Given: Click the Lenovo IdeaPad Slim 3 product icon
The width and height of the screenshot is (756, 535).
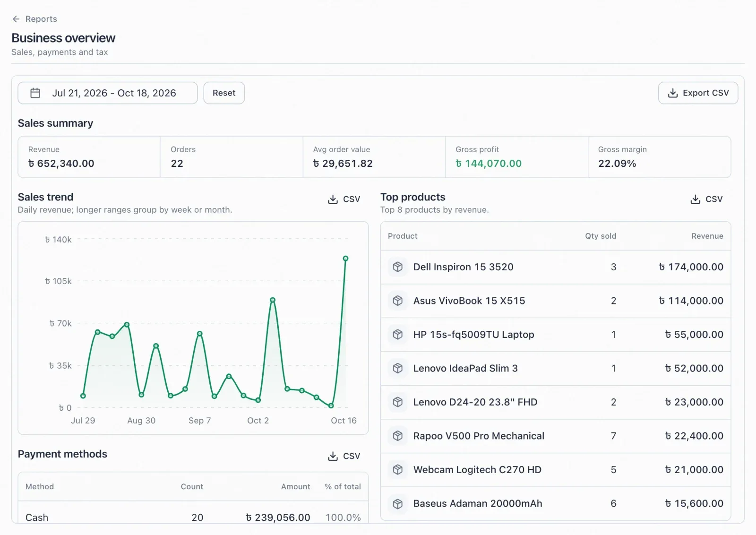Looking at the screenshot, I should click(398, 368).
